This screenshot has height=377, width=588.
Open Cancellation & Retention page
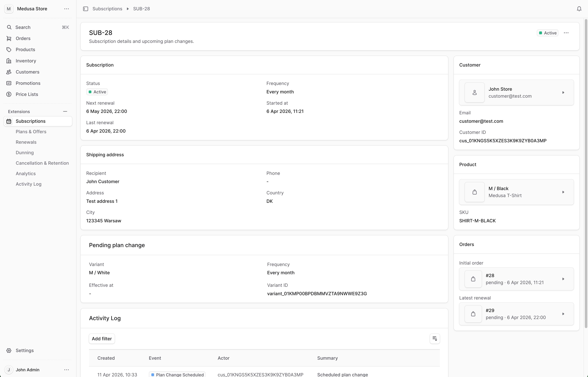tap(42, 163)
